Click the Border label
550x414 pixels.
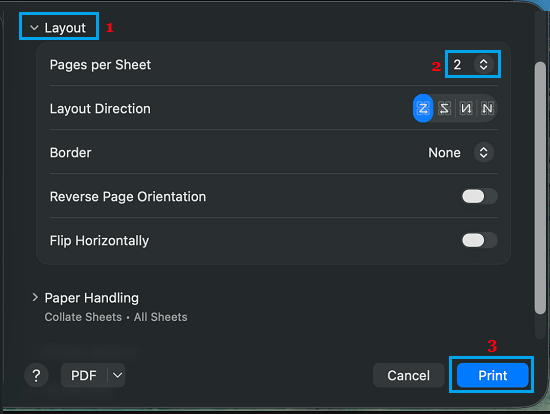pyautogui.click(x=71, y=153)
